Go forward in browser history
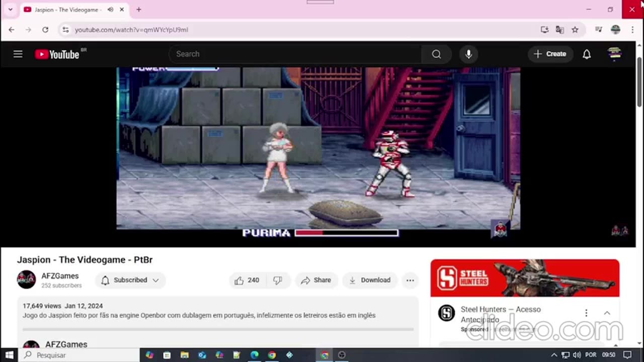 (x=28, y=30)
